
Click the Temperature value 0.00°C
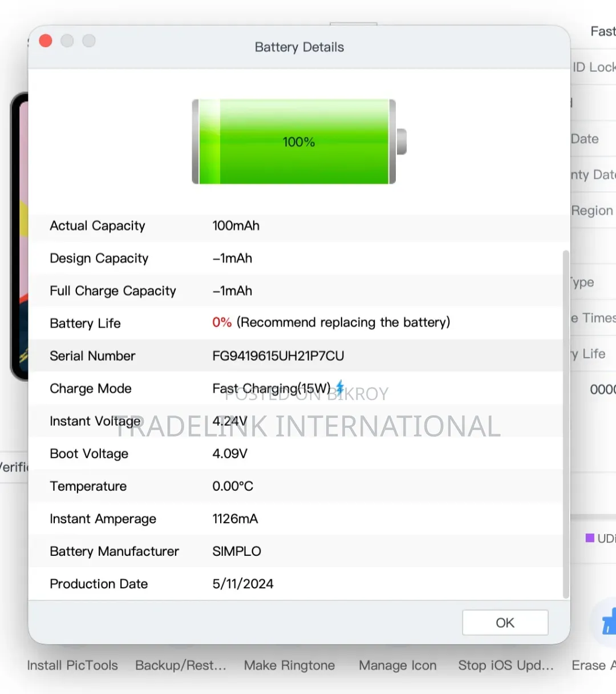233,486
